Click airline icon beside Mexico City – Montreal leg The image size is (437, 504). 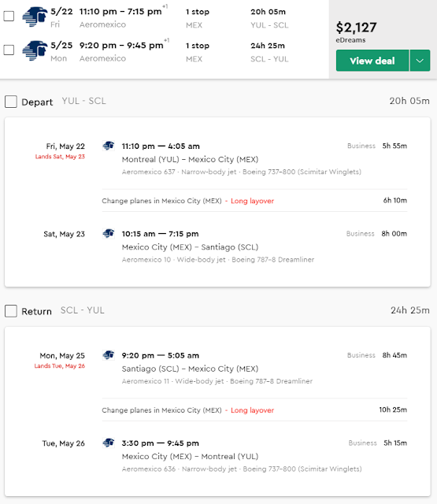[109, 443]
